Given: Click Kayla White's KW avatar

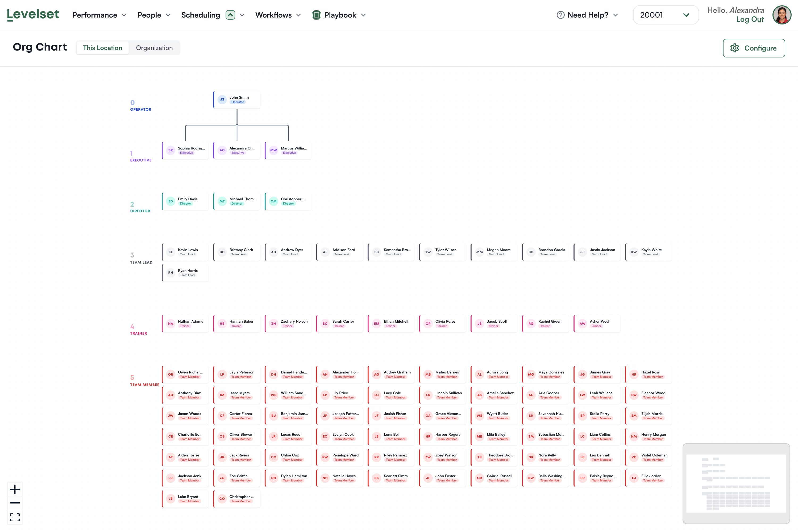Looking at the screenshot, I should [x=634, y=252].
